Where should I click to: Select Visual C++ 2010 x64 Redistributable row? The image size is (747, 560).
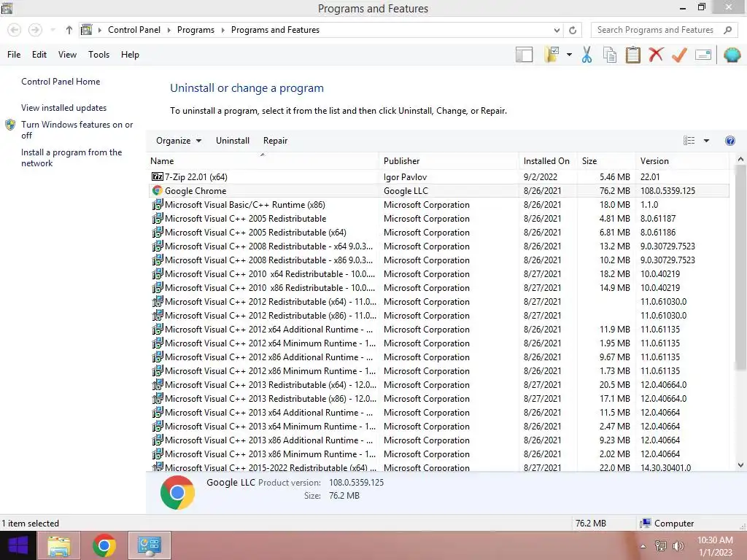point(438,274)
